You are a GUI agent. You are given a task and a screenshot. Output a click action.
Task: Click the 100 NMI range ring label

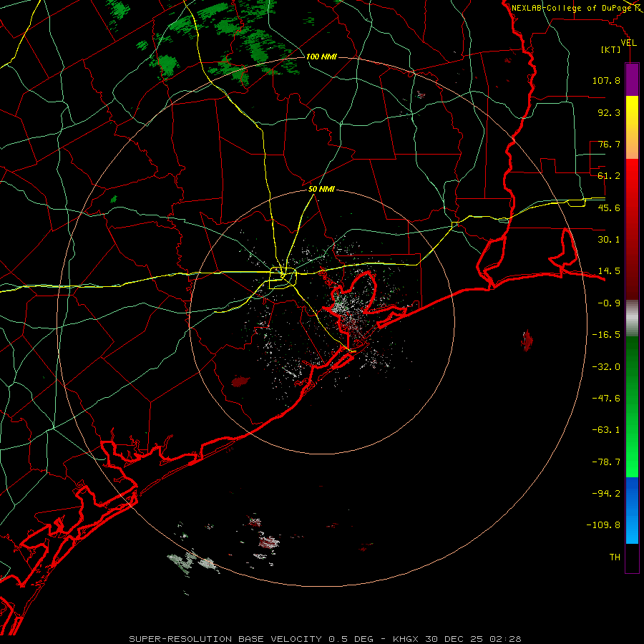pyautogui.click(x=321, y=57)
